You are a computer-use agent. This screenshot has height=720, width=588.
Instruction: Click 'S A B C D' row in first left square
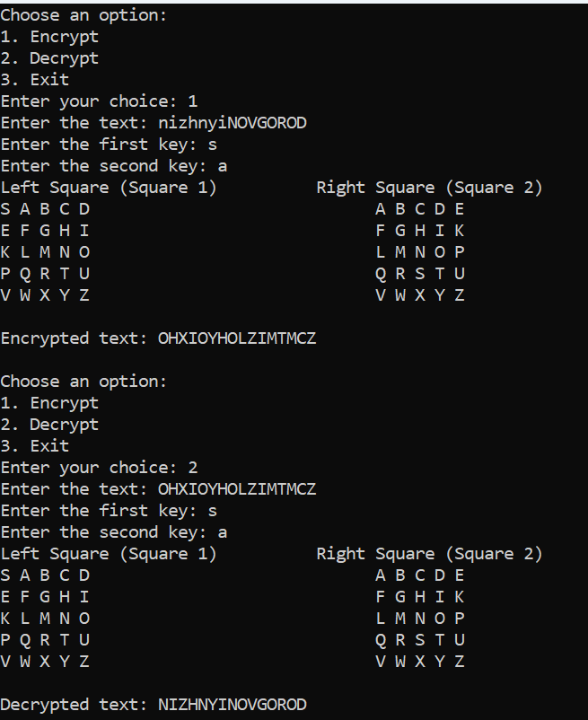pos(45,209)
